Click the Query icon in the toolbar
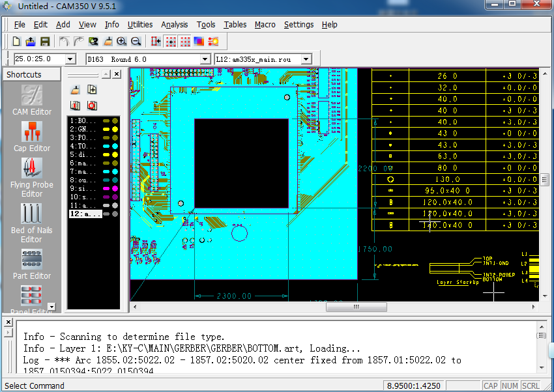The image size is (554, 392). coord(93,42)
